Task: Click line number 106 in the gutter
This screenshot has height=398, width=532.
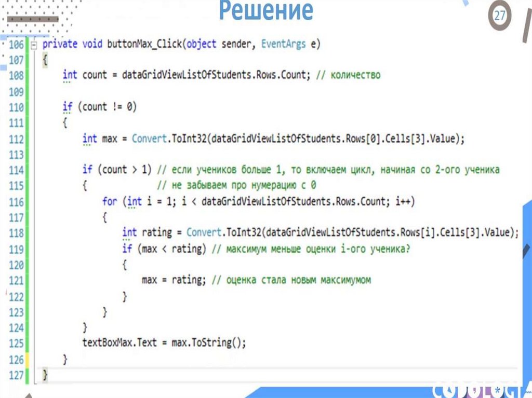Action: click(x=17, y=45)
